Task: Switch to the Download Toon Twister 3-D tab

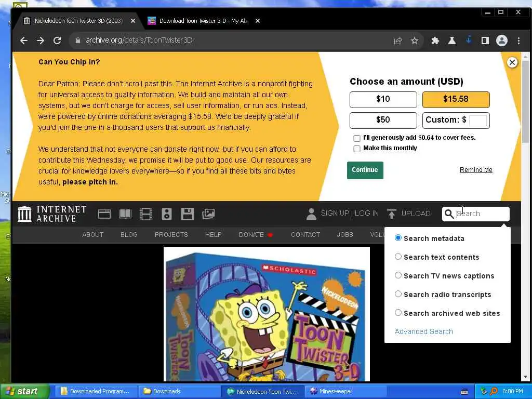Action: pyautogui.click(x=204, y=21)
